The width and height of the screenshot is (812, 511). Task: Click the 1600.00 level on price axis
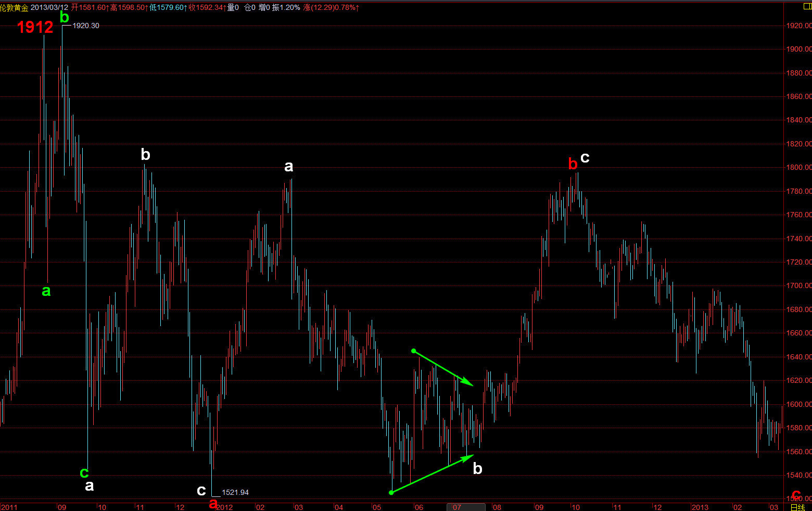coord(799,404)
